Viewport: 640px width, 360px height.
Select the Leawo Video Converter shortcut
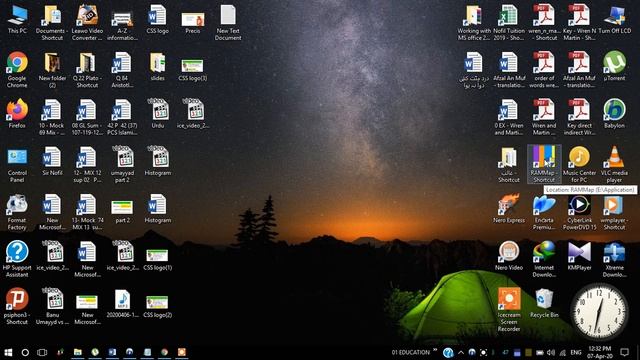click(x=87, y=22)
